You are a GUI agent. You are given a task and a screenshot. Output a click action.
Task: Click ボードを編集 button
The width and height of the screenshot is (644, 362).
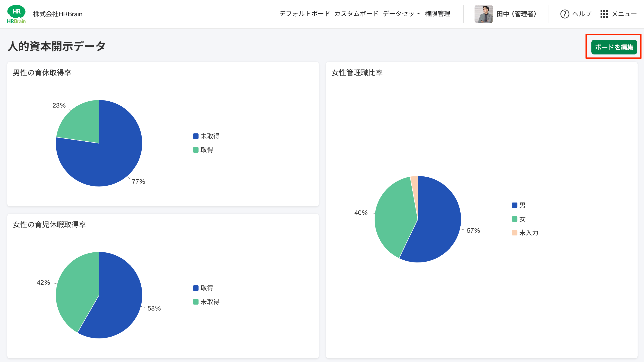point(614,47)
